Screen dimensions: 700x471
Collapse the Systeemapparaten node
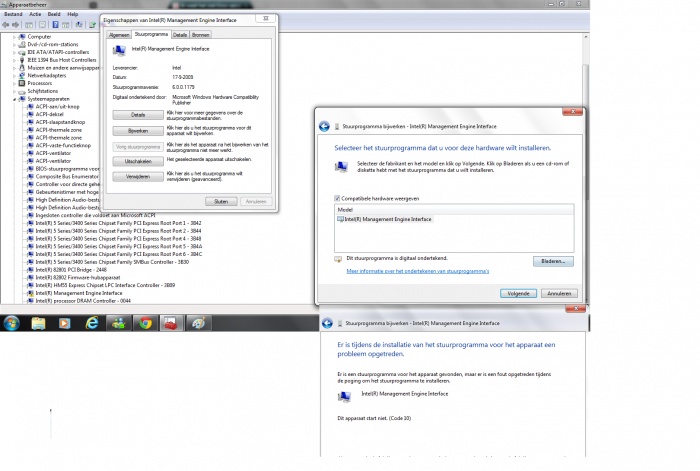(x=14, y=99)
